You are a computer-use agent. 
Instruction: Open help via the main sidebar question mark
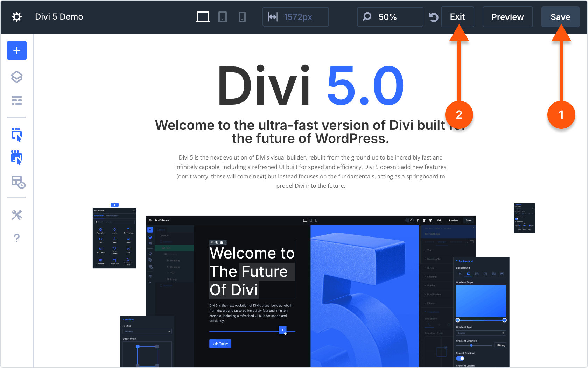(x=16, y=238)
